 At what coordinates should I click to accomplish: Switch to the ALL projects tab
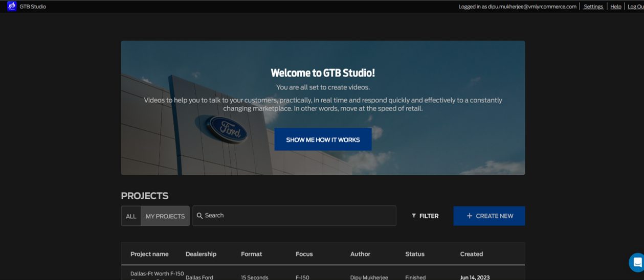click(131, 216)
